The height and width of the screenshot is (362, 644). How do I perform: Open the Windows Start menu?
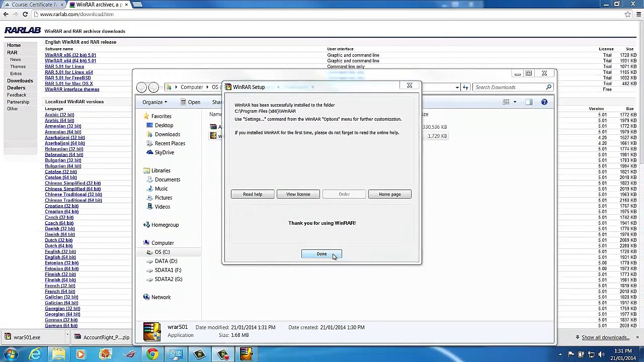11,354
